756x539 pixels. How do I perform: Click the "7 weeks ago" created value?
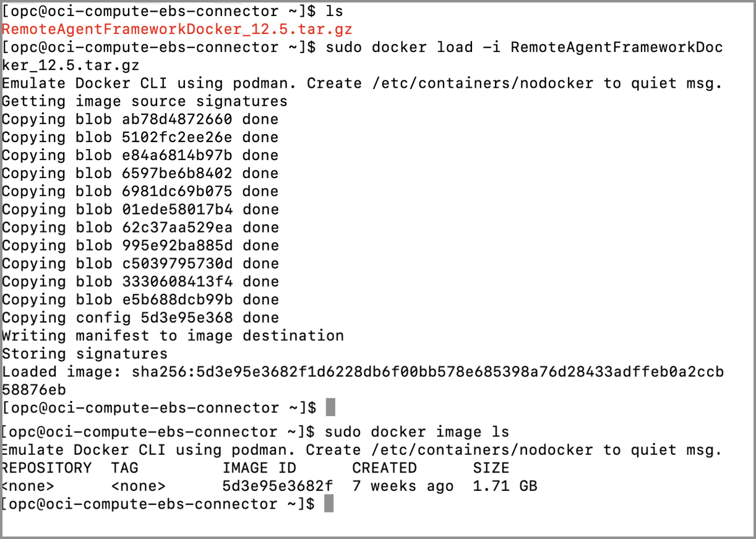click(x=403, y=486)
